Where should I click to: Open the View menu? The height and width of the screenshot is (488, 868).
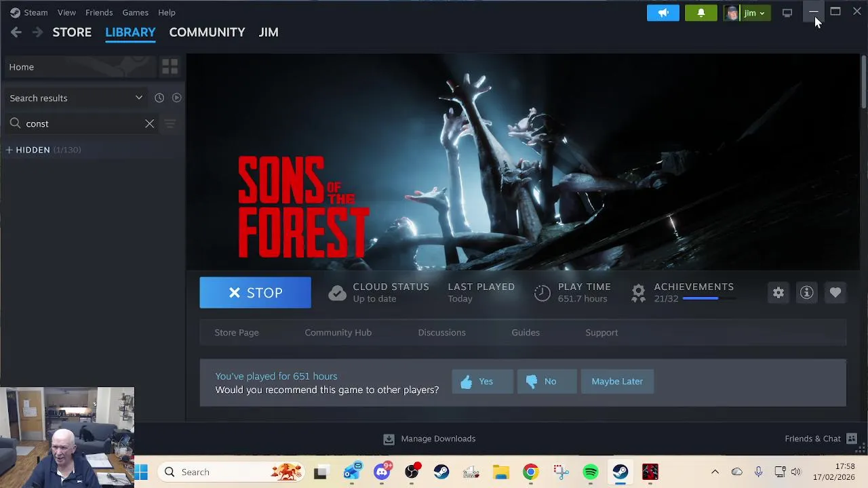tap(66, 12)
